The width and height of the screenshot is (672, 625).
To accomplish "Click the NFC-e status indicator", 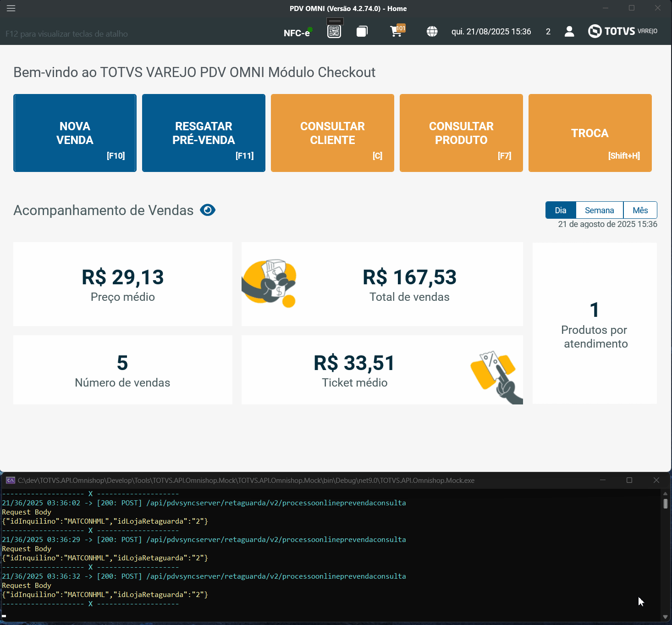I will pos(298,32).
